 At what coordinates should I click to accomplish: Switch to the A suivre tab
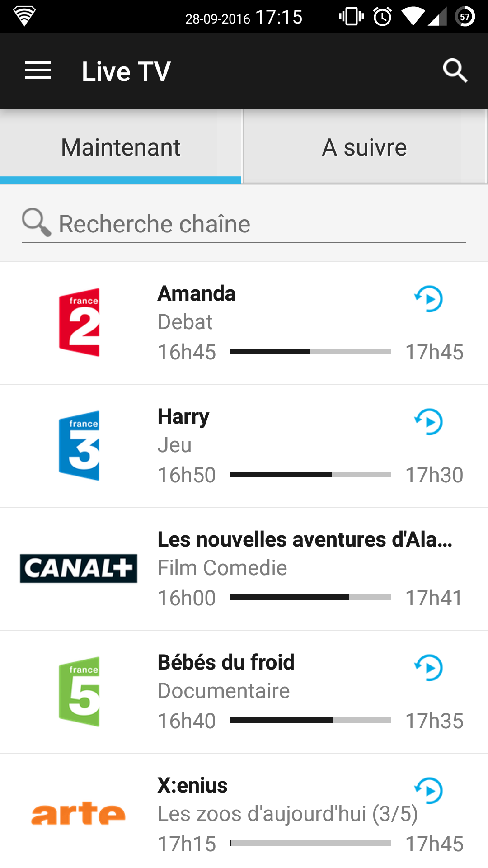pyautogui.click(x=365, y=147)
